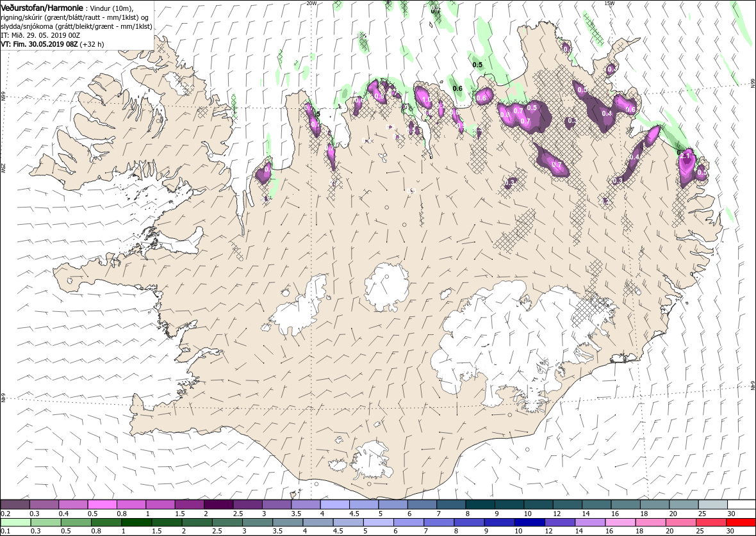
Task: Click the '20W' longitude label
Action: coord(311,3)
